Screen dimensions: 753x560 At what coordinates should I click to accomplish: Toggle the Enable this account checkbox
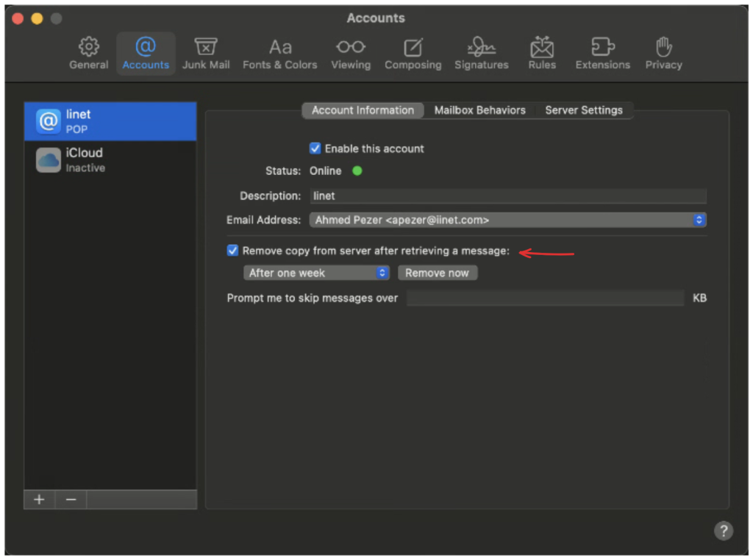[315, 148]
